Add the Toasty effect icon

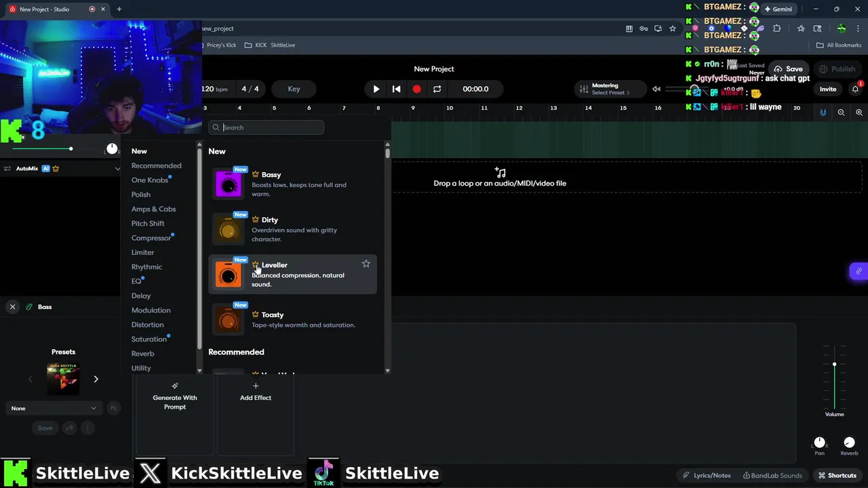229,319
